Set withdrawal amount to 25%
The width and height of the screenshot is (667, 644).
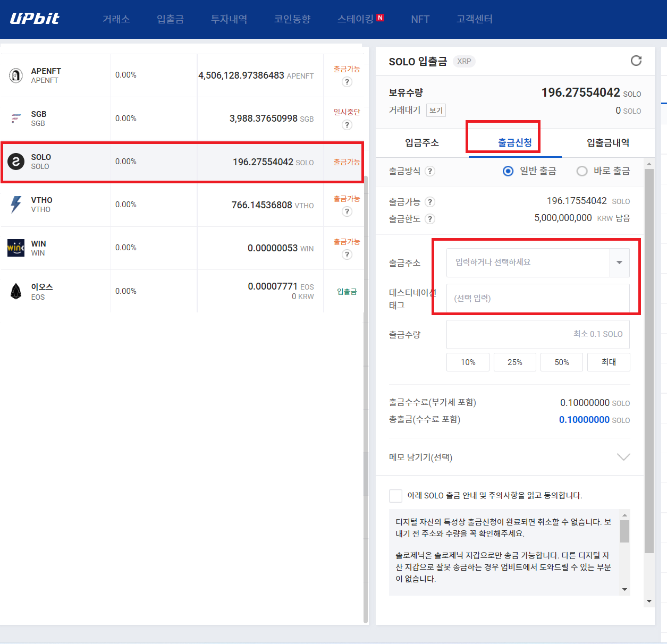pyautogui.click(x=514, y=362)
